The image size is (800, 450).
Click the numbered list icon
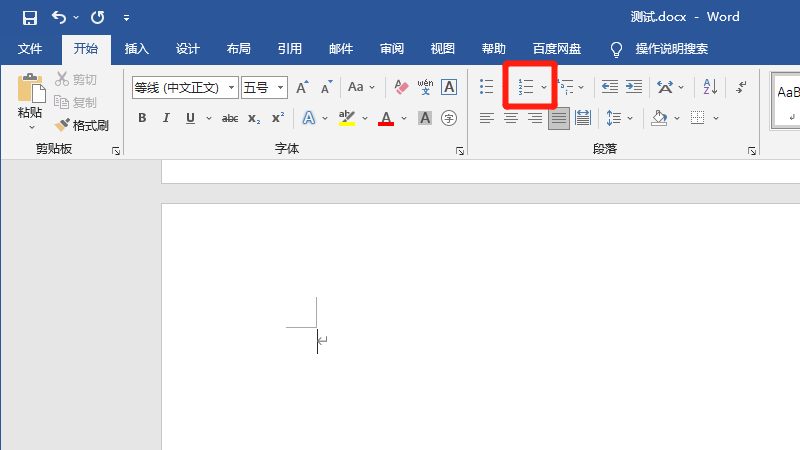526,87
